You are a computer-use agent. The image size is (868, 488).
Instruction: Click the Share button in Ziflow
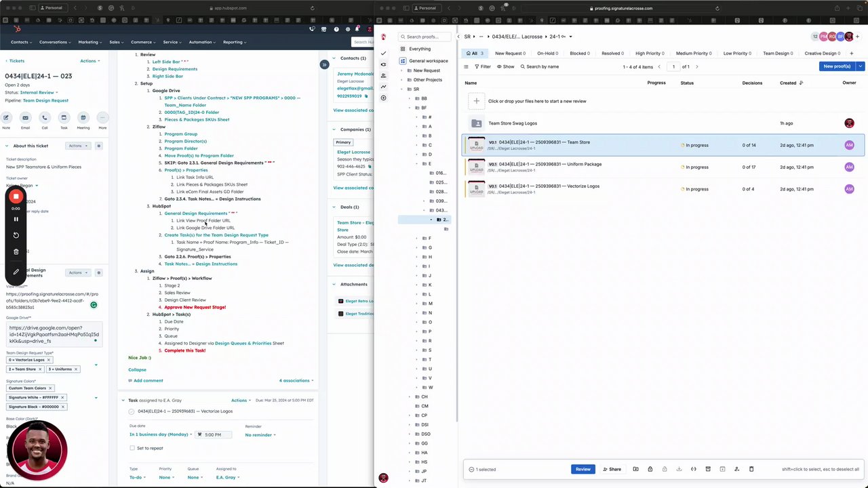tap(612, 469)
